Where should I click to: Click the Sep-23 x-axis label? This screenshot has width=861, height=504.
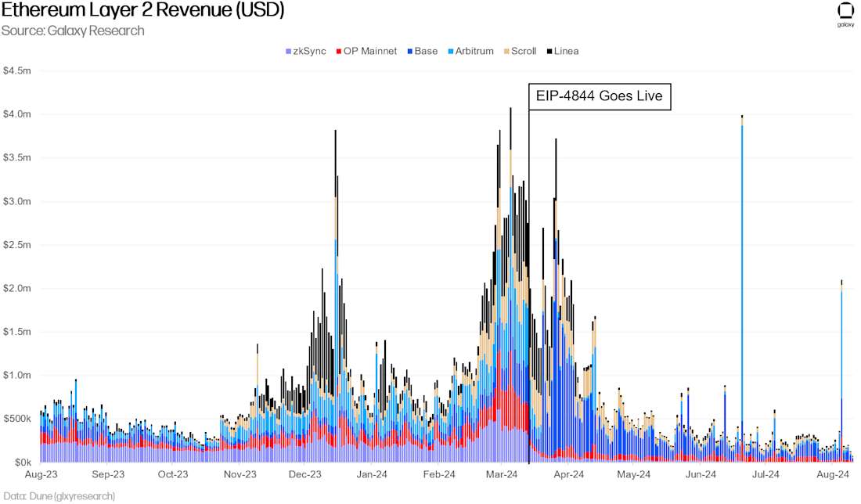click(x=108, y=474)
